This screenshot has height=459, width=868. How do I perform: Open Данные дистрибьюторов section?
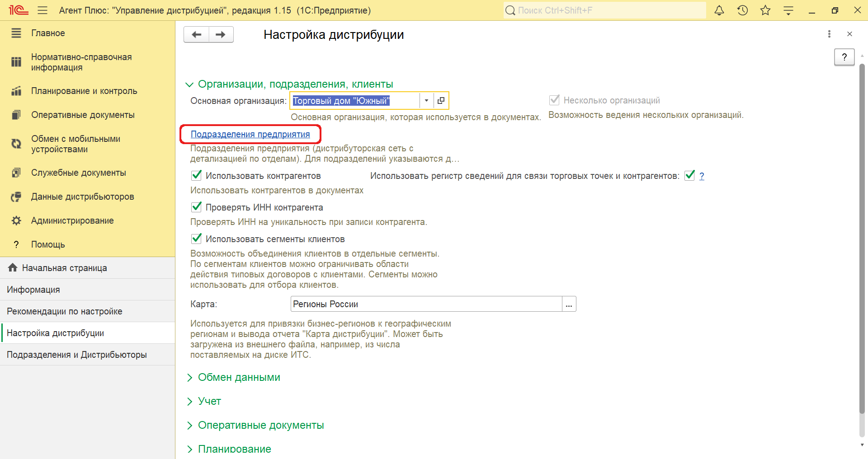(83, 197)
